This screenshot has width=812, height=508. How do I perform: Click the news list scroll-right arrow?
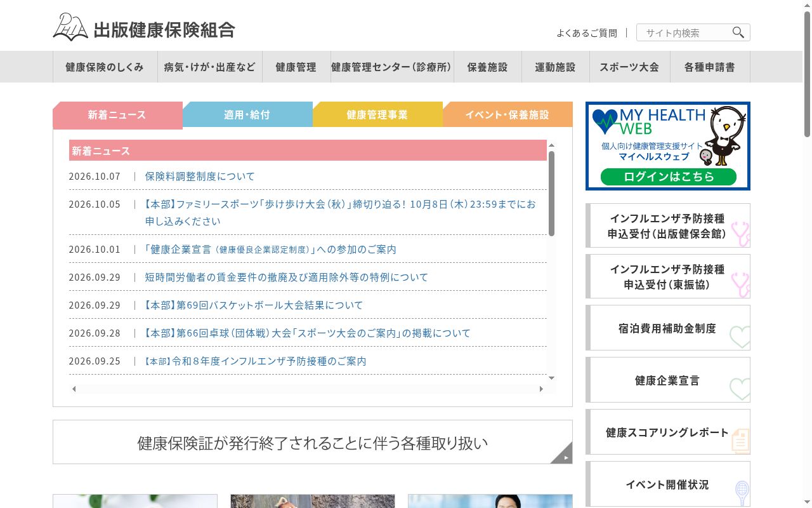[541, 389]
